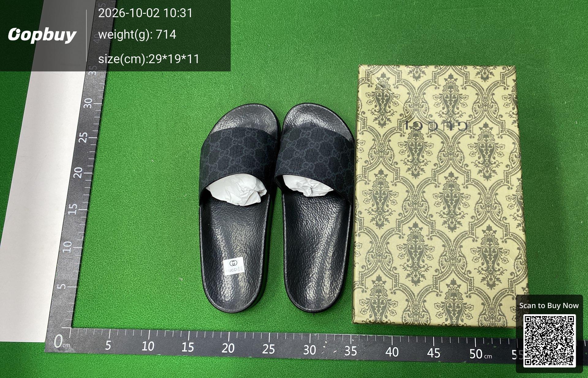Click the timestamp '2026-10-02 10:31'

[145, 13]
